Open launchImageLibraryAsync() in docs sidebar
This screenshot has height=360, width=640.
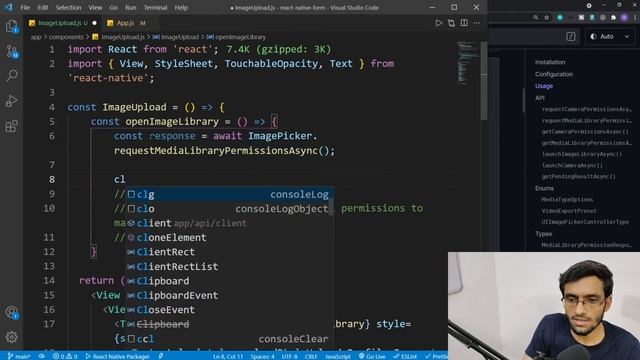(x=582, y=154)
